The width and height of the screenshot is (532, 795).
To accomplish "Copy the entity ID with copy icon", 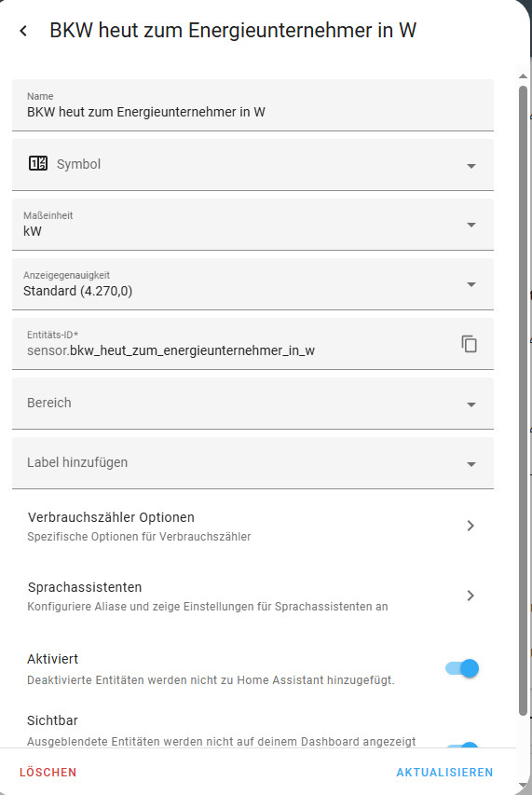I will 470,344.
